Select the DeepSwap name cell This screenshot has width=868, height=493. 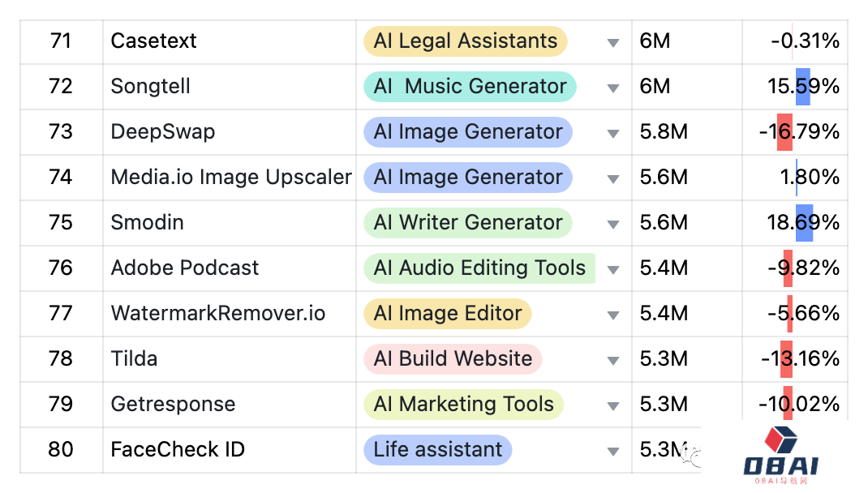(230, 132)
